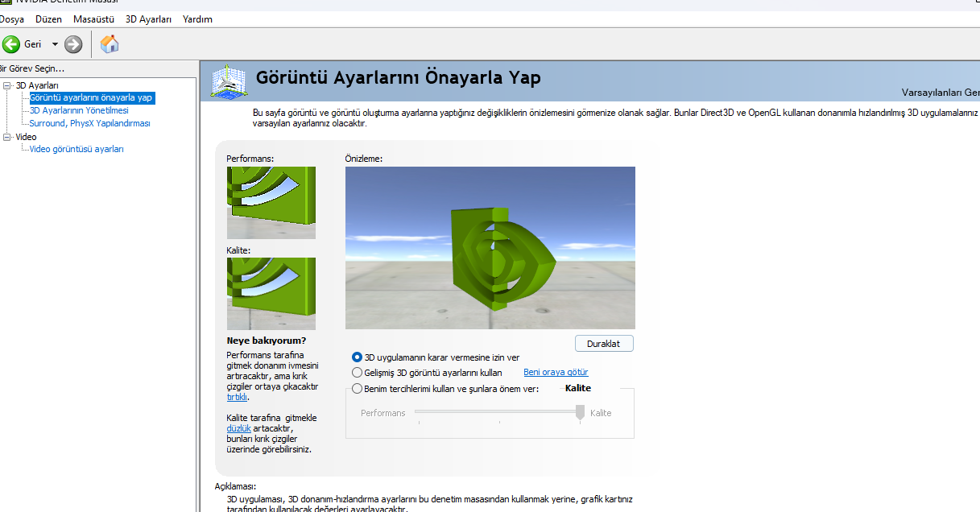Click the düzlük help link

pos(239,428)
